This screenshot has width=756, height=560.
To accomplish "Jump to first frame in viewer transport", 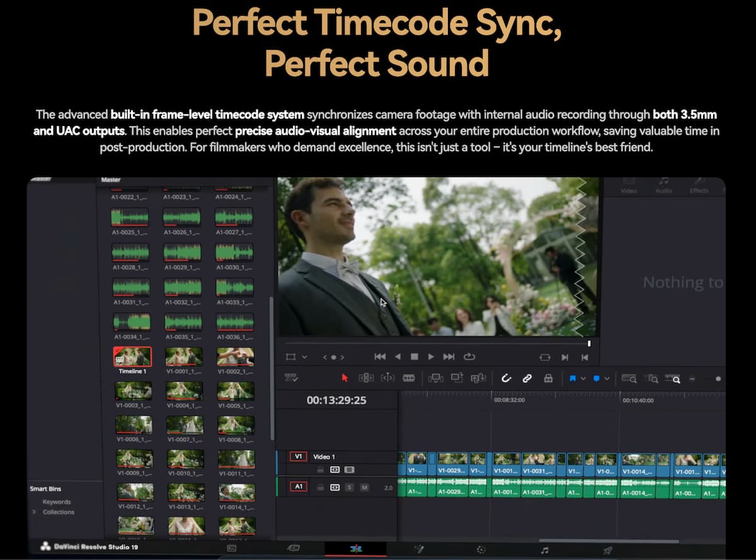I will coord(380,357).
